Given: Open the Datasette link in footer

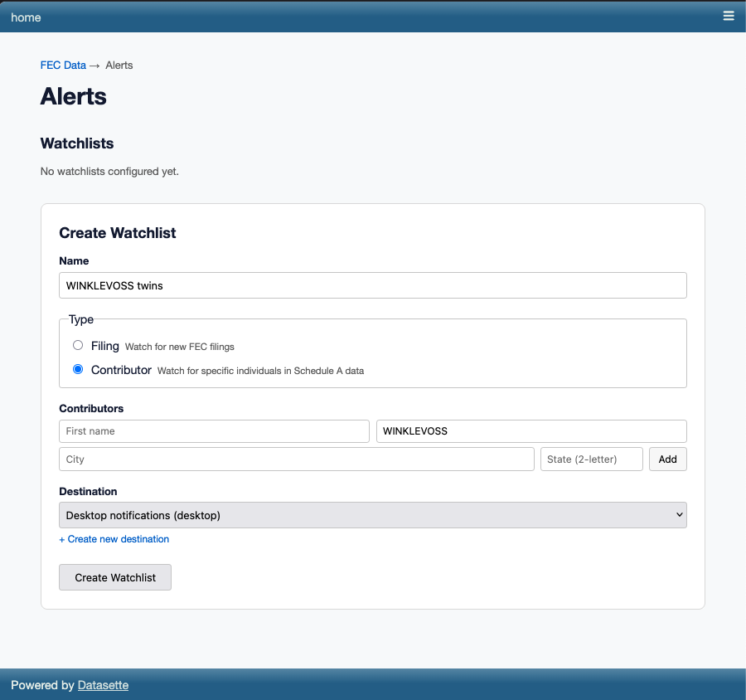Looking at the screenshot, I should tap(103, 685).
